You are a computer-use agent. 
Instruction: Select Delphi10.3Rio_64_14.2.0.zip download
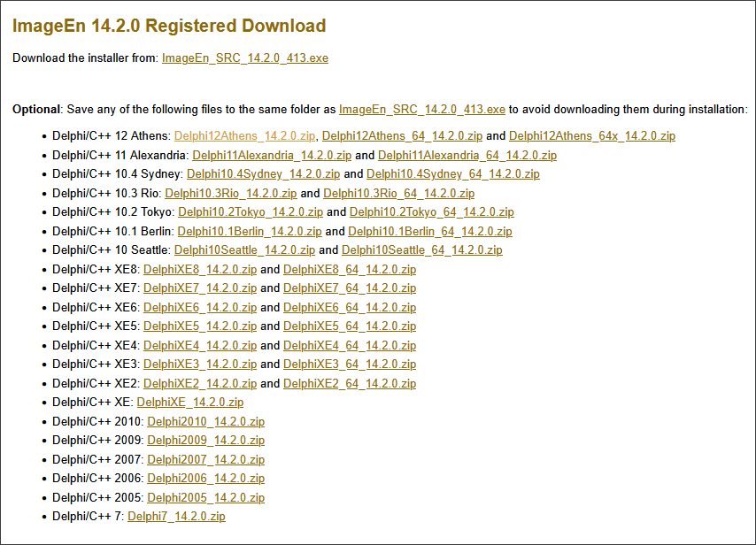pos(398,194)
